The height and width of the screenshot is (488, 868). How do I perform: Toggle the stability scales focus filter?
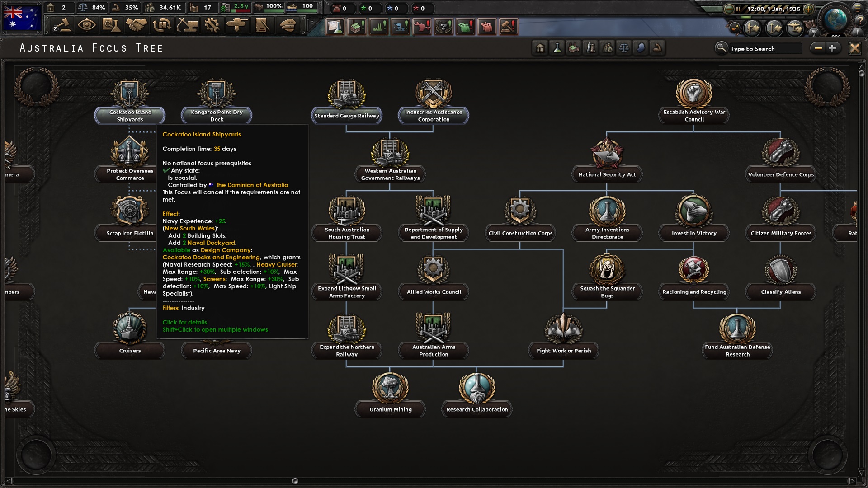click(x=624, y=48)
